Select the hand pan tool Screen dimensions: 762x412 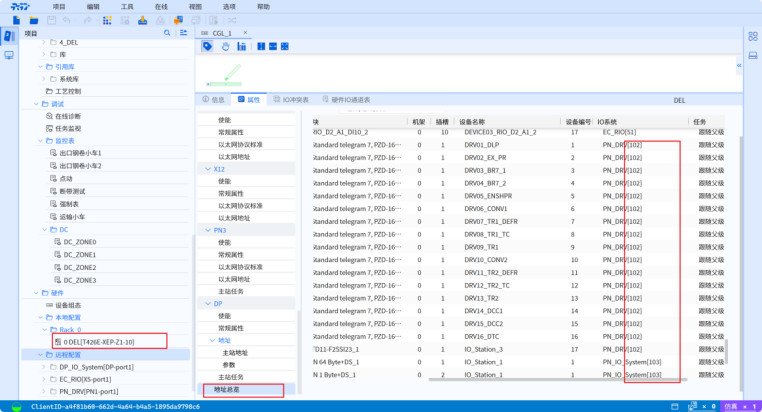(225, 46)
